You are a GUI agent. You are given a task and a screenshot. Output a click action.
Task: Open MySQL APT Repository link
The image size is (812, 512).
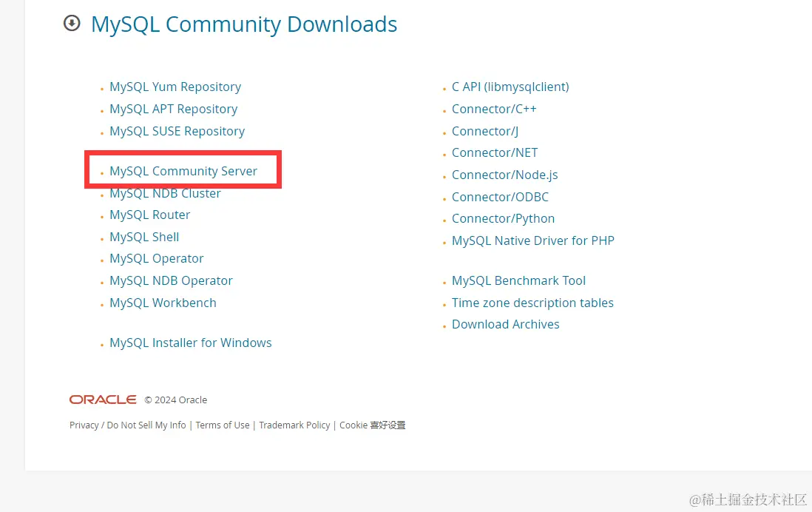pyautogui.click(x=174, y=109)
